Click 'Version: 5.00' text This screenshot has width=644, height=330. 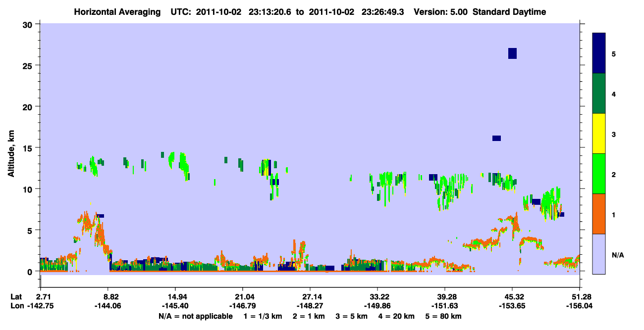(x=440, y=12)
